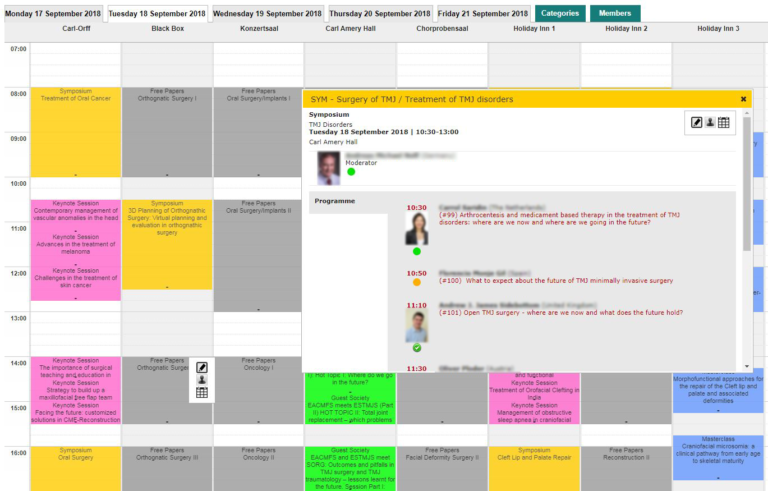This screenshot has height=491, width=768.
Task: Select the Tuesday 18 September 2018 tab
Action: (x=157, y=14)
